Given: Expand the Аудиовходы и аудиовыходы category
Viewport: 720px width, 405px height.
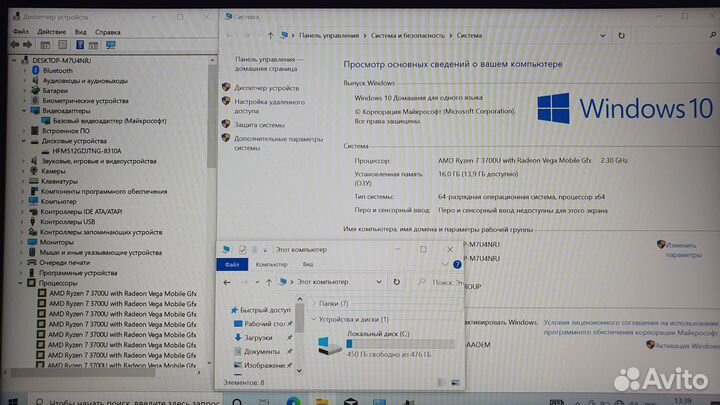Looking at the screenshot, I should click(x=25, y=80).
